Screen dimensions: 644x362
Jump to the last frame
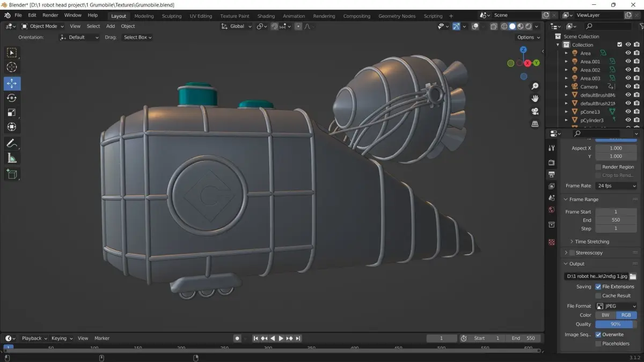point(298,338)
